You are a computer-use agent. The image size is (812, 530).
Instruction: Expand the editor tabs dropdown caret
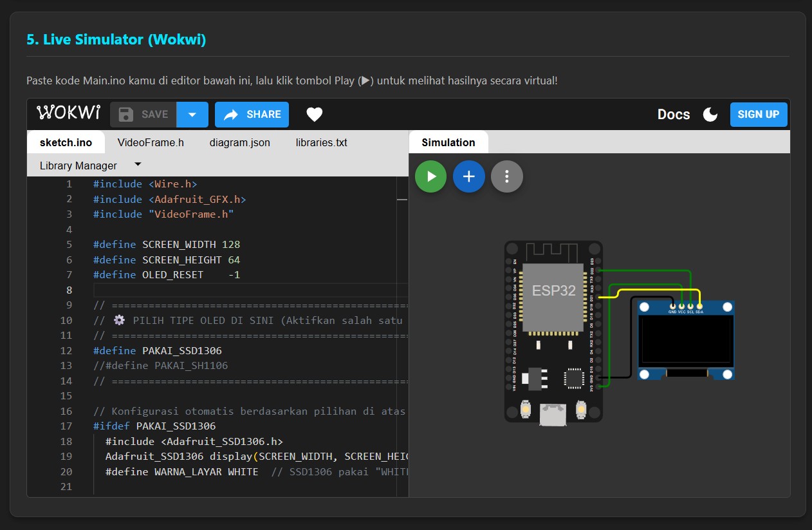(x=138, y=164)
